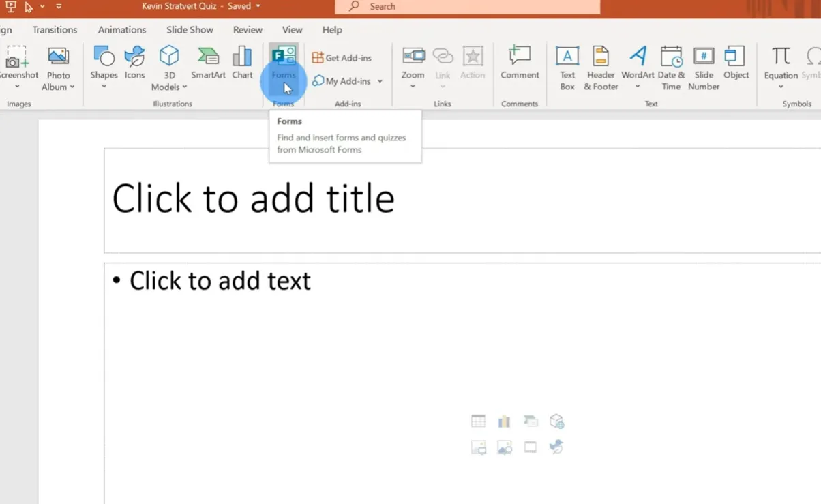
Task: Expand the Shapes dropdown gallery
Action: [104, 87]
